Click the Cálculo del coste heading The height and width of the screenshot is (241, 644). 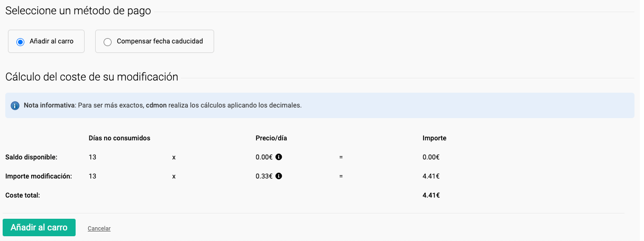91,76
